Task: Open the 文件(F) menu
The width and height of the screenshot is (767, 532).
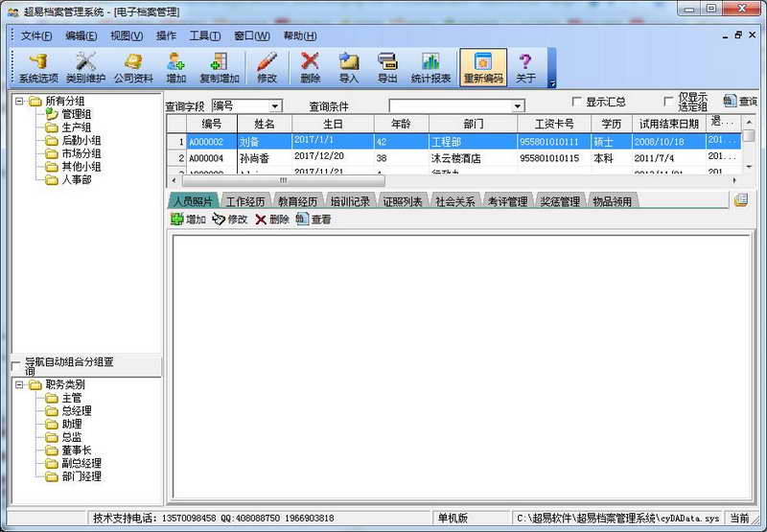Action: pyautogui.click(x=36, y=35)
